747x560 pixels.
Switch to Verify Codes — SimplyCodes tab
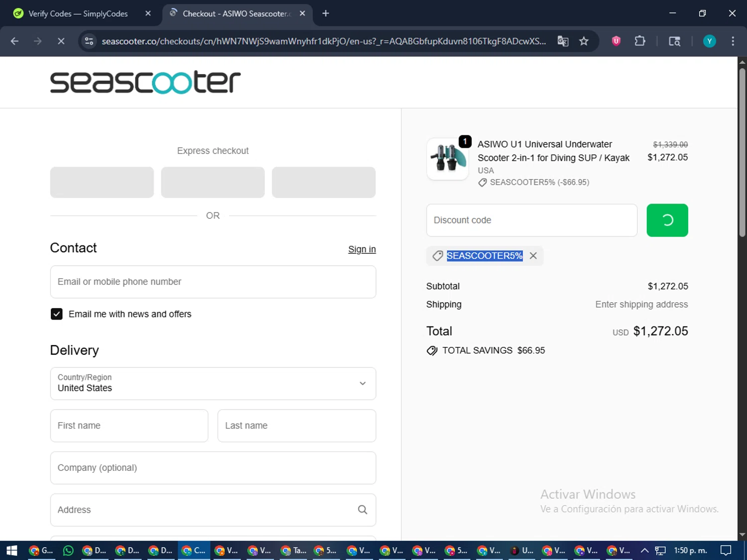78,13
